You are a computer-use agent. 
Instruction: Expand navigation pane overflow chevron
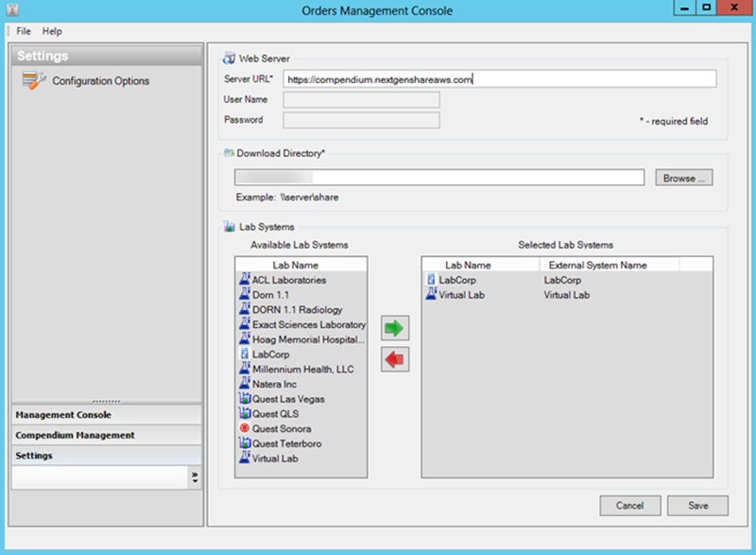coord(195,477)
